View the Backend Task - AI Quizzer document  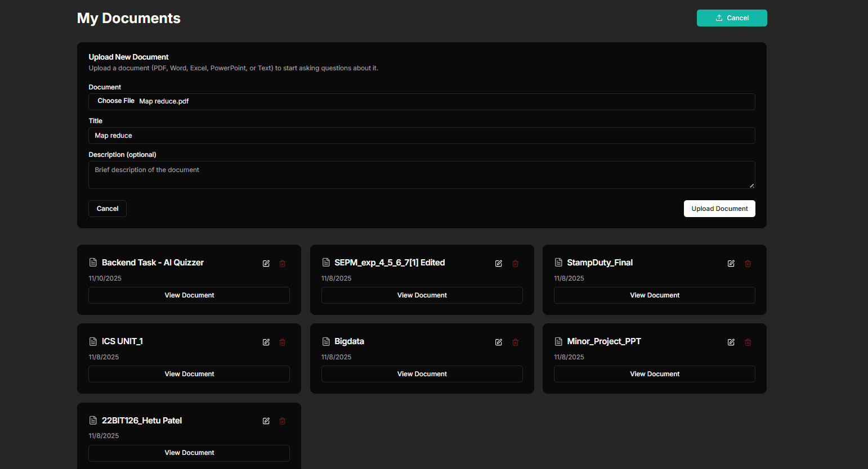tap(189, 295)
